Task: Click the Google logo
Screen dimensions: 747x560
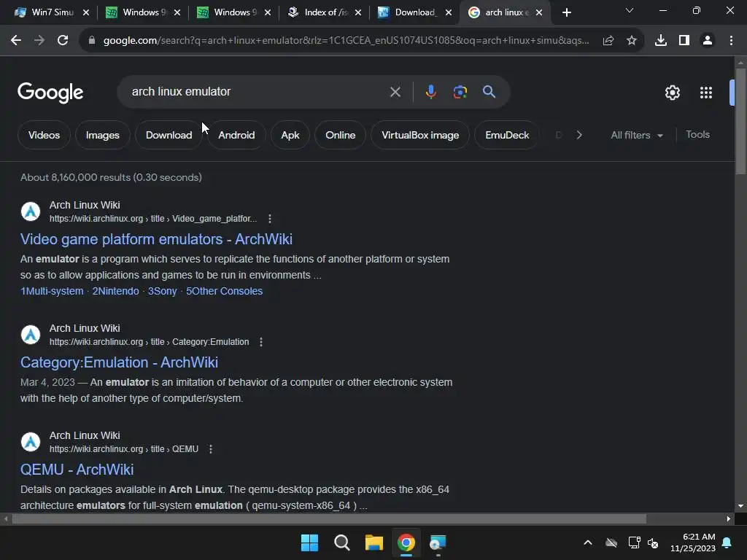Action: tap(50, 93)
